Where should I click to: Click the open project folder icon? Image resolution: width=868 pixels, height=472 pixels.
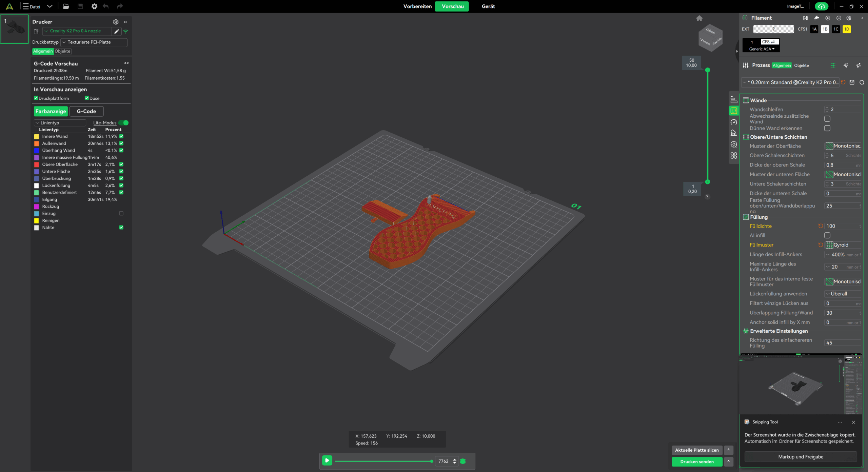click(x=66, y=6)
